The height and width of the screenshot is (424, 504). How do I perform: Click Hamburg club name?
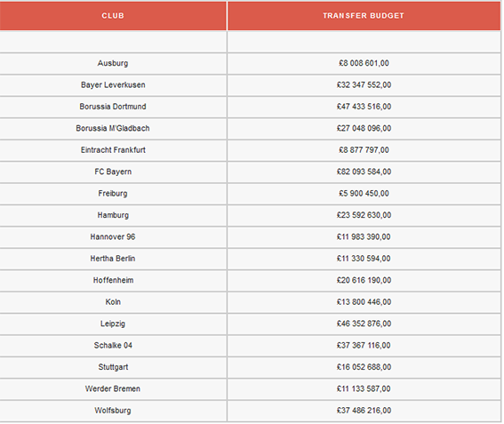113,215
